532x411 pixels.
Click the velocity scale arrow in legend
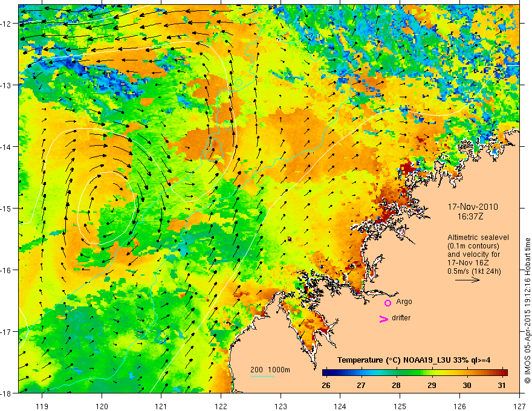tap(467, 280)
